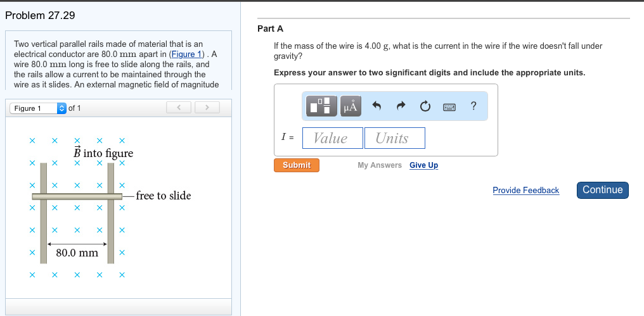644x316 pixels.
Task: Click the Units input field
Action: (394, 138)
